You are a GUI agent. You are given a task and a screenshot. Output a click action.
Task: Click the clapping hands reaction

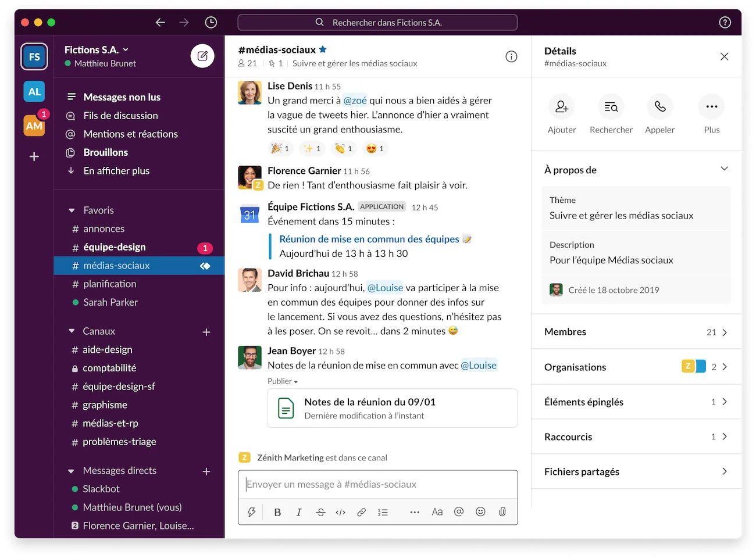pyautogui.click(x=344, y=148)
